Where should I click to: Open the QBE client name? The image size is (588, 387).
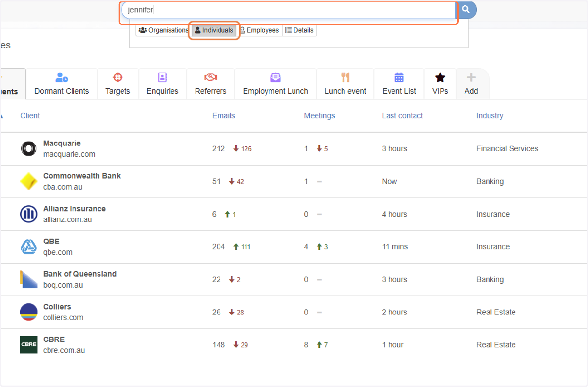[51, 242]
